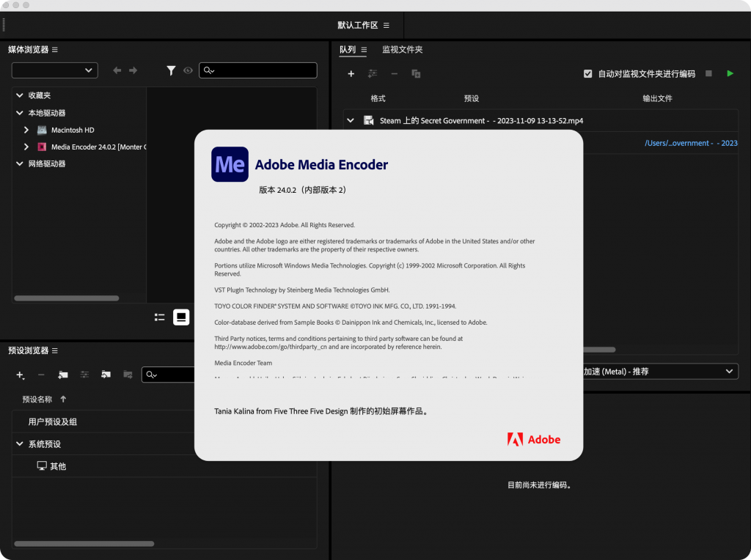Create a new preset group

pyautogui.click(x=62, y=375)
